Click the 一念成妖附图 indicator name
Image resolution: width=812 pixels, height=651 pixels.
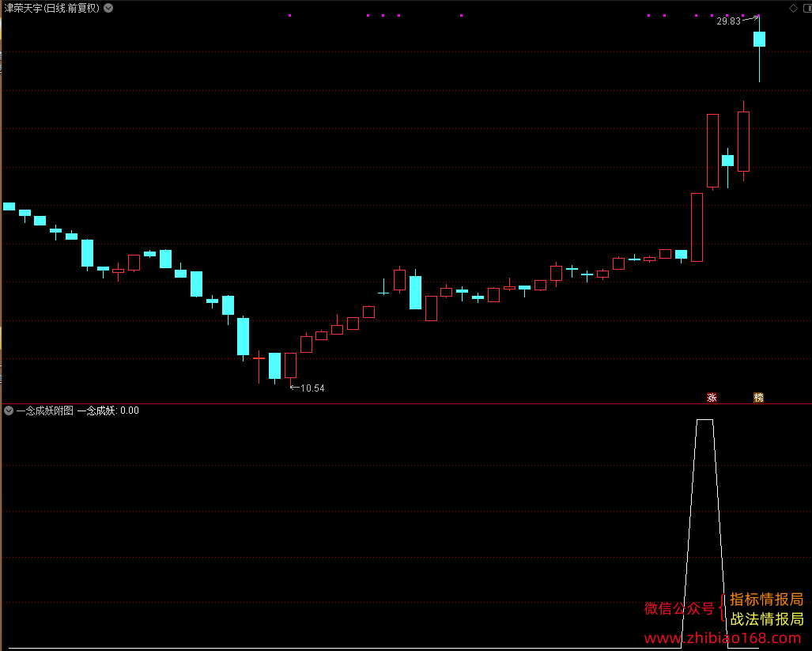click(x=45, y=411)
